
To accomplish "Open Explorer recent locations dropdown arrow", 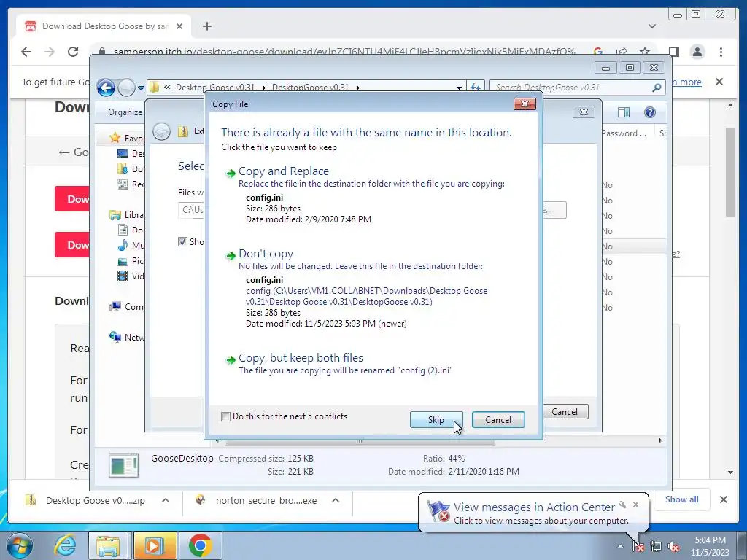I will click(x=141, y=88).
